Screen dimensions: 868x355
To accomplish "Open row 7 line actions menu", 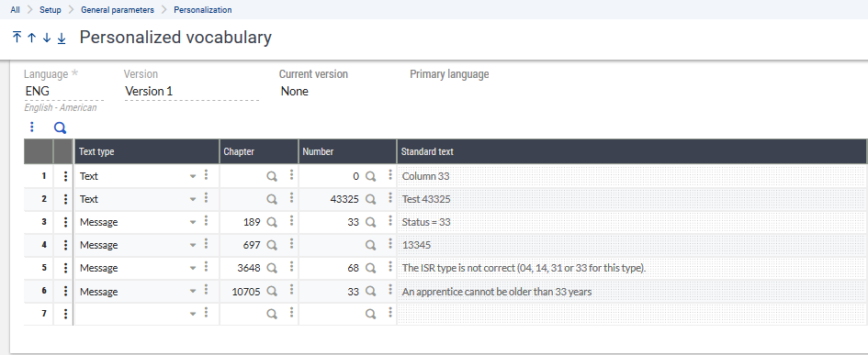I will [65, 314].
